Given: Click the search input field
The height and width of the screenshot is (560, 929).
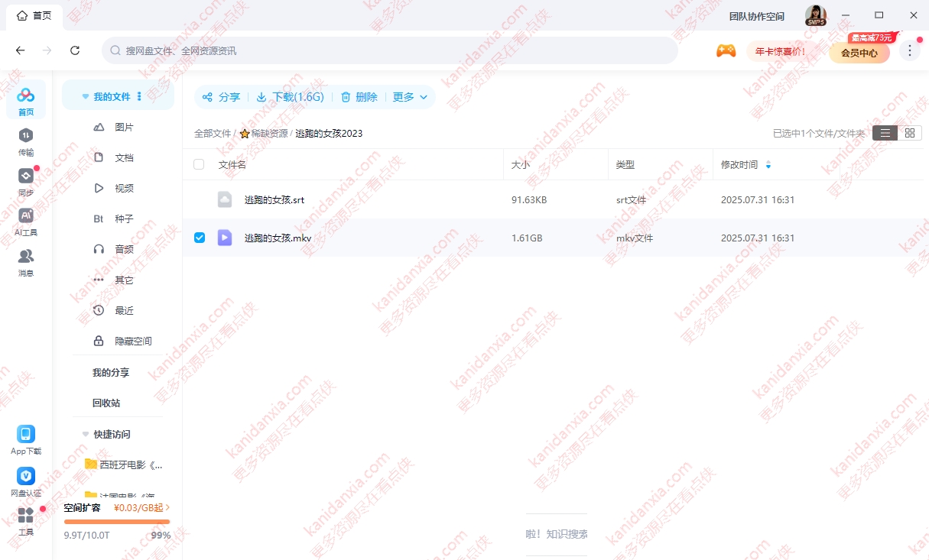Looking at the screenshot, I should pos(390,50).
